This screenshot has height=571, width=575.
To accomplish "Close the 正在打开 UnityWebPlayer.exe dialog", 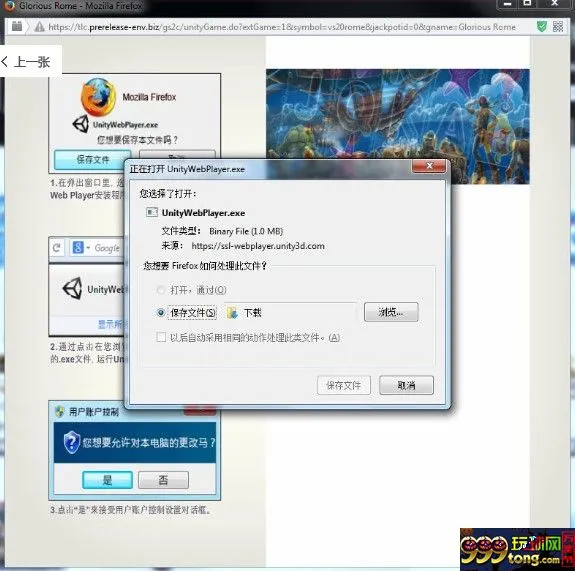I will (x=429, y=166).
